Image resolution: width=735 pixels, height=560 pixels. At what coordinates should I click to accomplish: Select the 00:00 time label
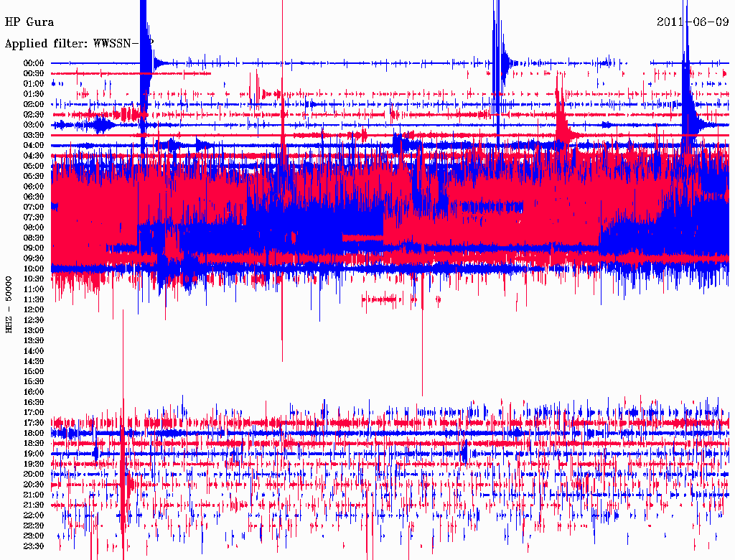pyautogui.click(x=34, y=63)
